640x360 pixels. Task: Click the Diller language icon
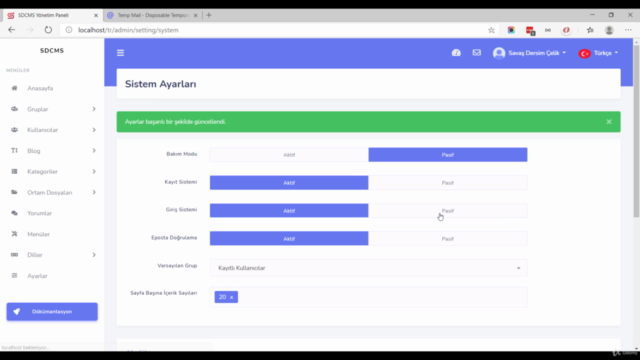pyautogui.click(x=14, y=255)
